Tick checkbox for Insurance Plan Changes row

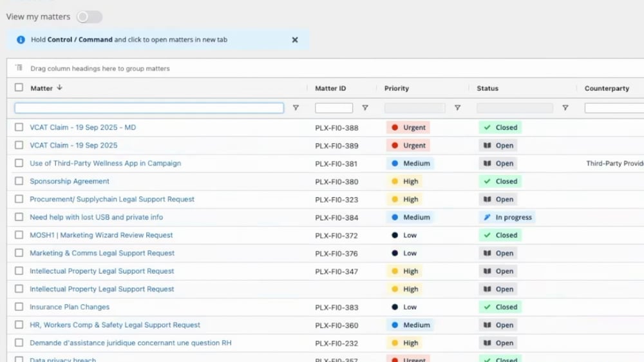(19, 307)
